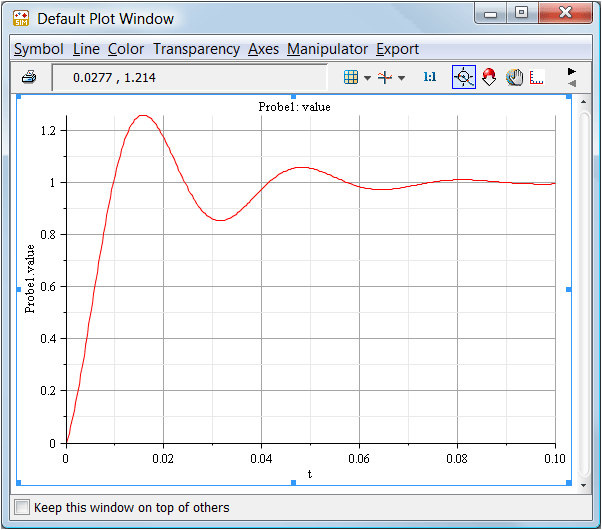The image size is (602, 530).
Task: Open the Symbol menu
Action: point(39,49)
